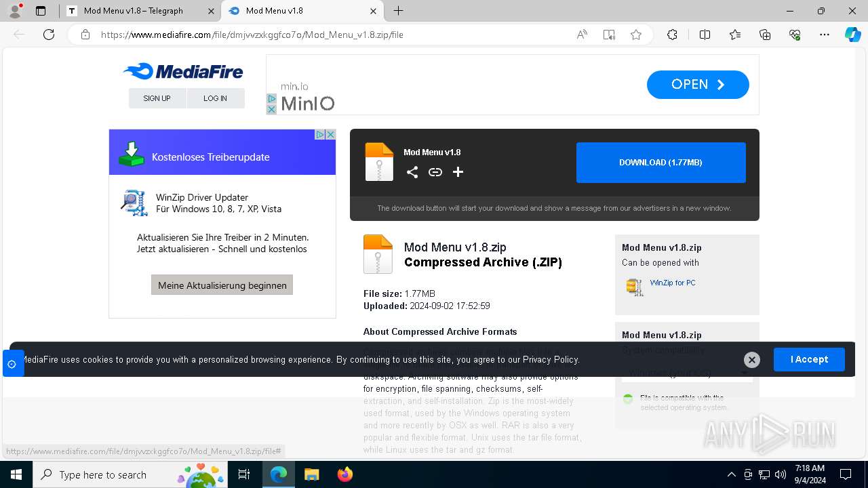Go to the MediaFire logo homepage
Screen dimensions: 868x488
pos(183,71)
